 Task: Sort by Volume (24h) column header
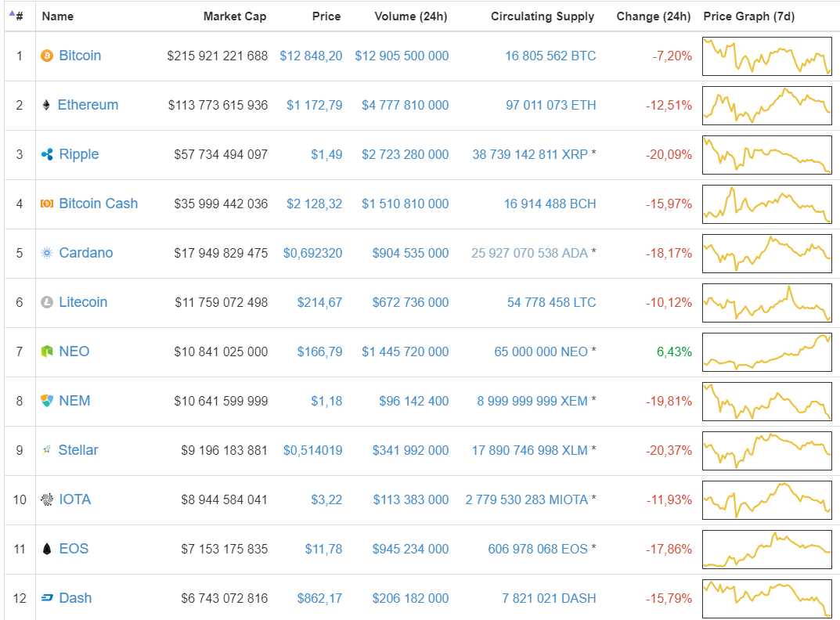410,16
